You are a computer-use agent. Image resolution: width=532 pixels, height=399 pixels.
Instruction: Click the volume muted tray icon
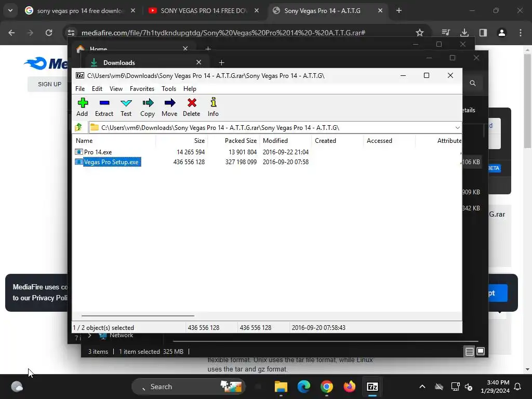click(469, 387)
